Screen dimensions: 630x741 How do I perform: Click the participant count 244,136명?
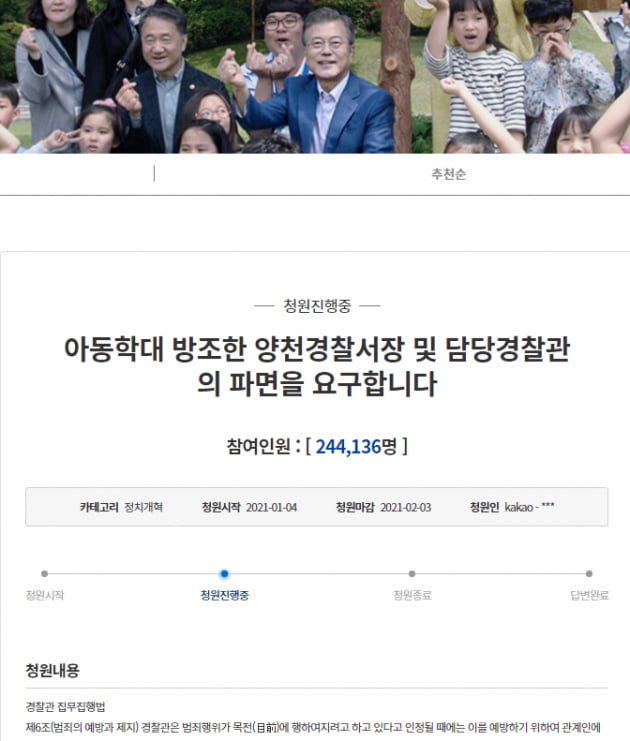pyautogui.click(x=356, y=446)
